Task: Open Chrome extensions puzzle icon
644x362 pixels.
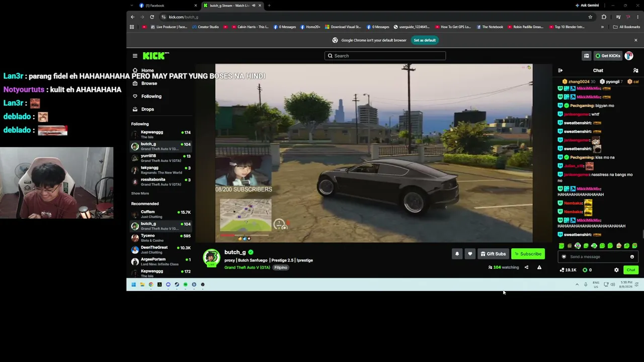Action: pos(604,17)
